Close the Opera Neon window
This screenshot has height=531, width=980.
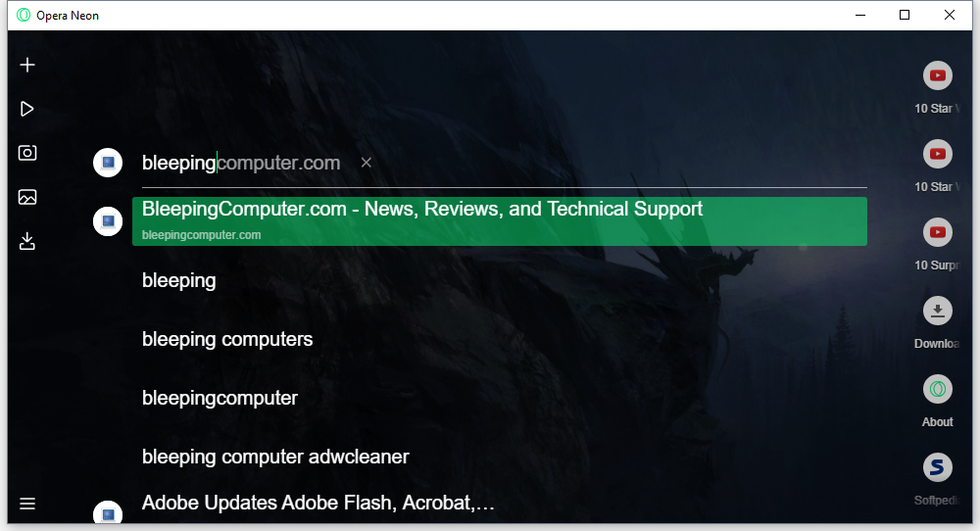[950, 15]
